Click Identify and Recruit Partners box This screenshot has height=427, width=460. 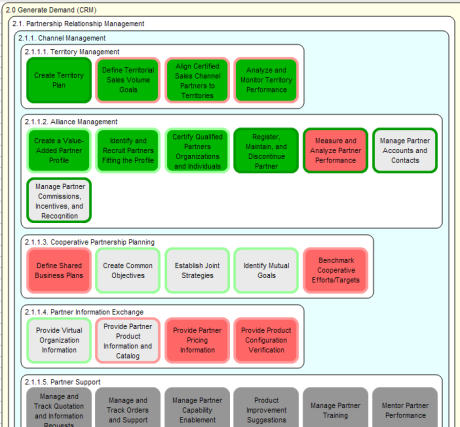[x=128, y=150]
